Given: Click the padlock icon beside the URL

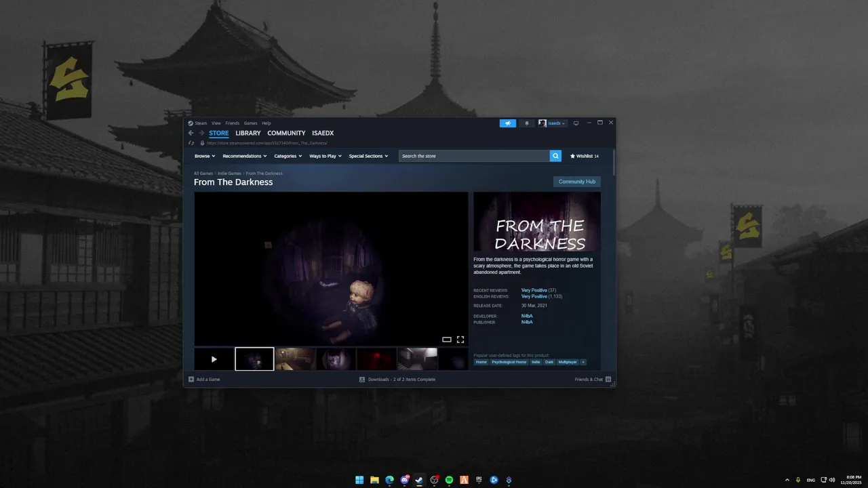Looking at the screenshot, I should [202, 143].
